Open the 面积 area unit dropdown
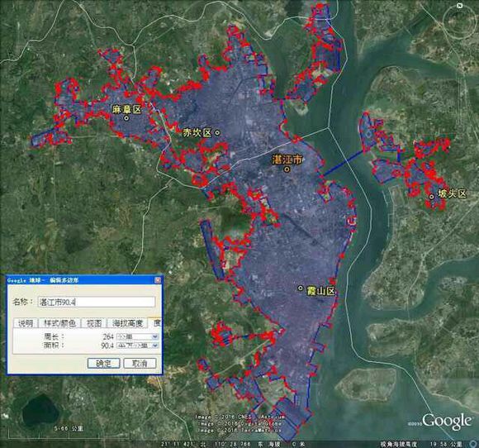This screenshot has width=479, height=448. point(137,346)
